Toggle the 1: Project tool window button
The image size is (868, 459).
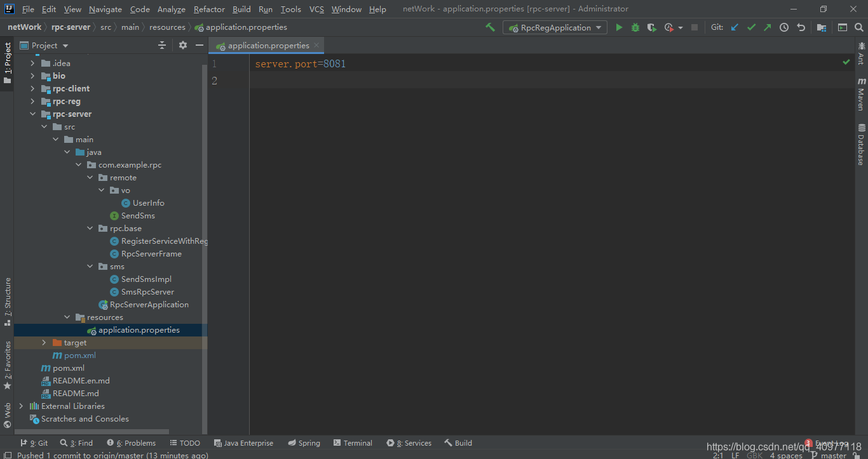(x=8, y=63)
